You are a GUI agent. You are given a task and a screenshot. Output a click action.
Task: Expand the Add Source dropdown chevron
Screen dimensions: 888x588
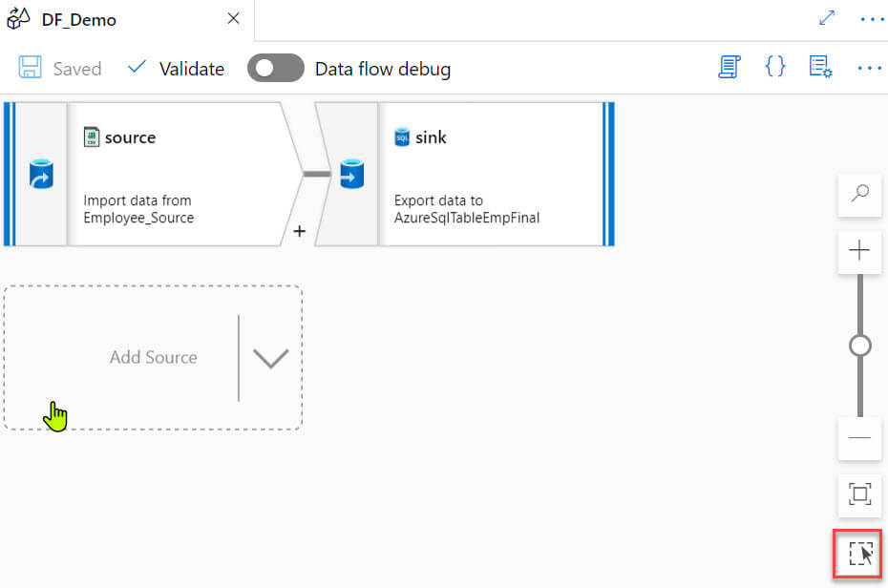coord(270,358)
